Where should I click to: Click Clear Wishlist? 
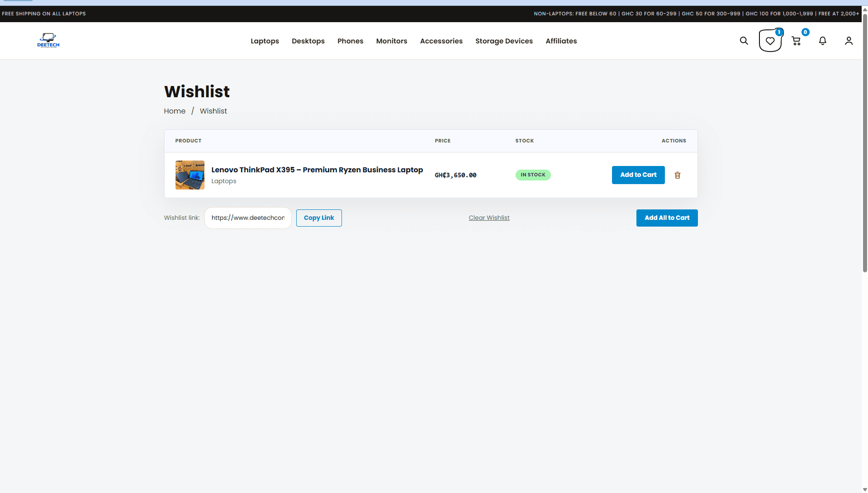tap(489, 218)
